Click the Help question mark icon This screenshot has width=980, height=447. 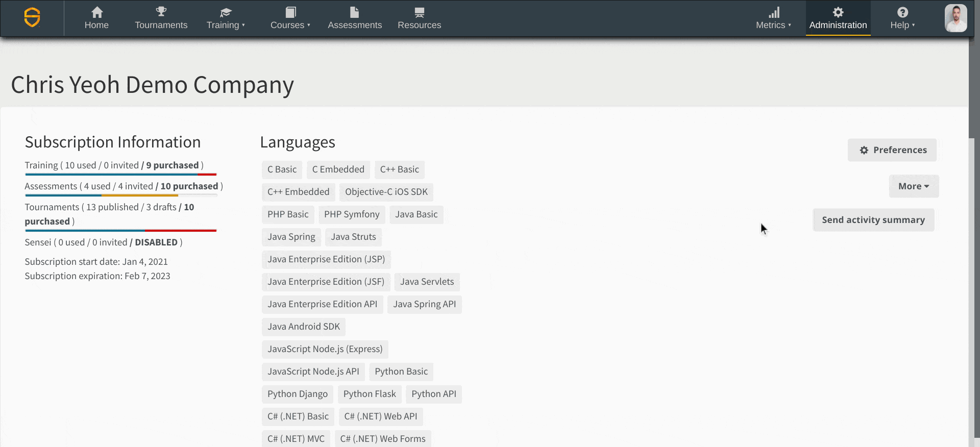[x=902, y=12]
